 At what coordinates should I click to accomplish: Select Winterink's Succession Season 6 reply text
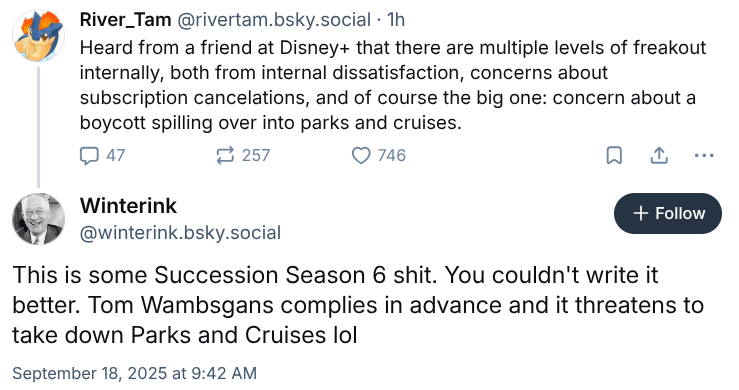358,305
